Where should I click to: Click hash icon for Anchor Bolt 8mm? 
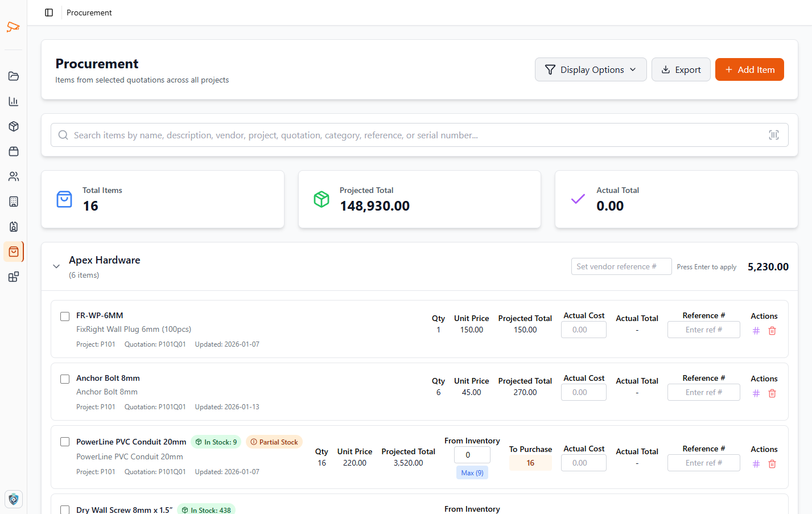coord(756,393)
